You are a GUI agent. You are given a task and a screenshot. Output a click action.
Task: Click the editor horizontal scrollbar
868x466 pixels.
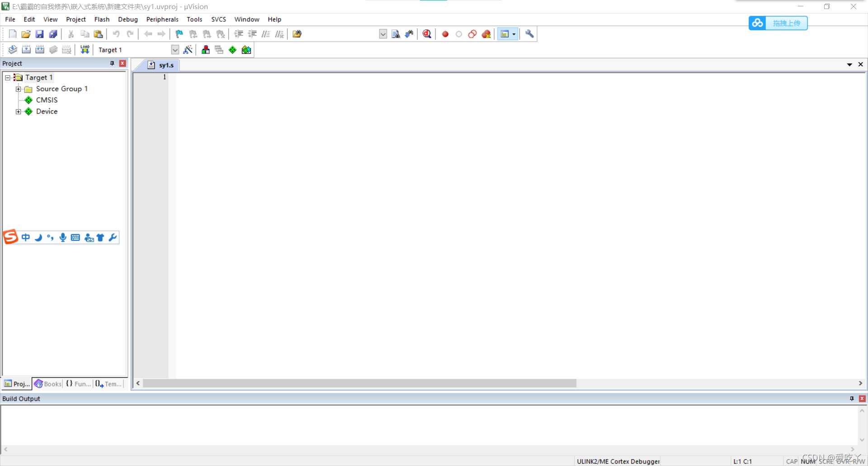[x=359, y=383]
